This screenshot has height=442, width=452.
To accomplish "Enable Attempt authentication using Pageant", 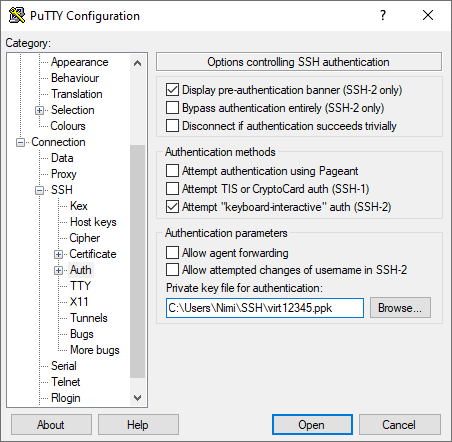I will [x=172, y=170].
